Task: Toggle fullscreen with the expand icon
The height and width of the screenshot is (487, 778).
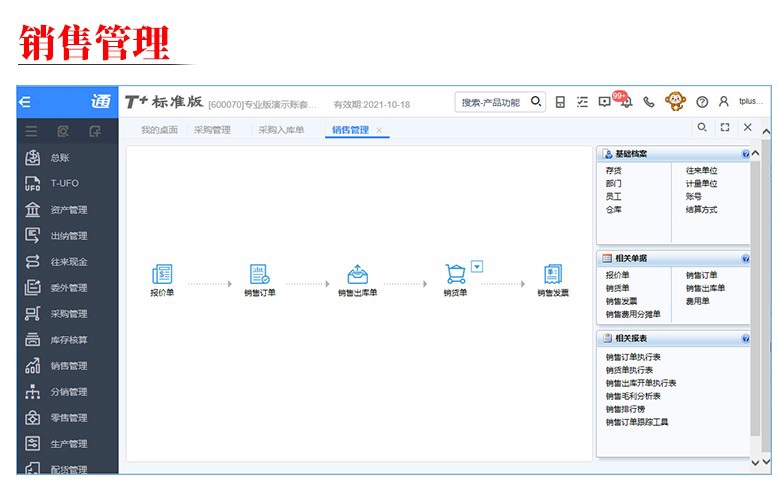Action: (725, 127)
